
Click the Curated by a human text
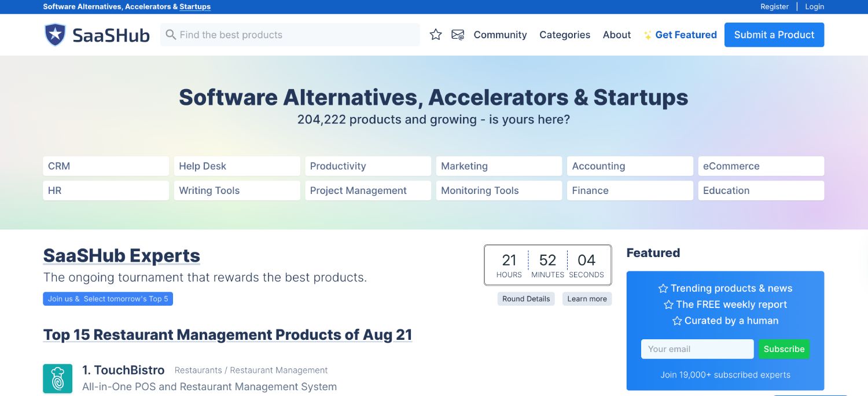coord(731,321)
